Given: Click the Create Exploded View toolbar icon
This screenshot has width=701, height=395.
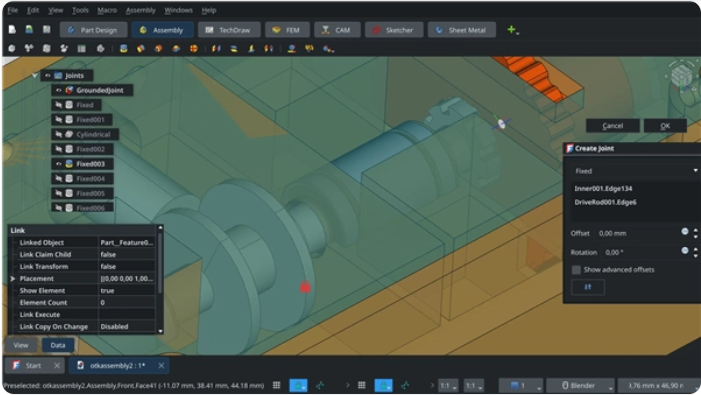Looking at the screenshot, I should (x=64, y=48).
